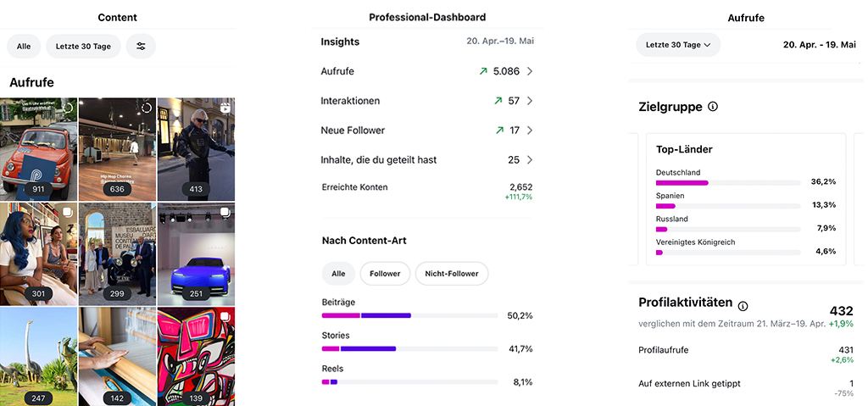Expand the Neue Follower row chevron
This screenshot has height=406, width=868.
[530, 131]
